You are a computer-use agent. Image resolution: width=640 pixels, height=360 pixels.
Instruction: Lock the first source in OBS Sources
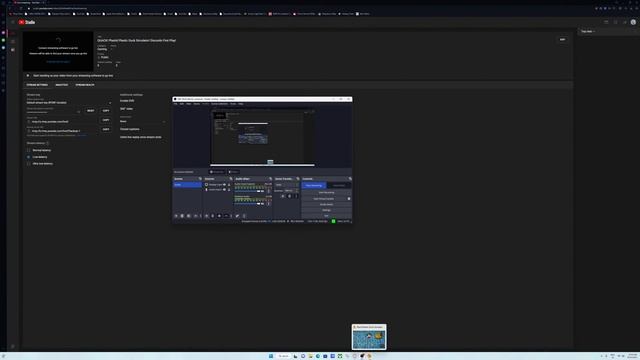229,184
